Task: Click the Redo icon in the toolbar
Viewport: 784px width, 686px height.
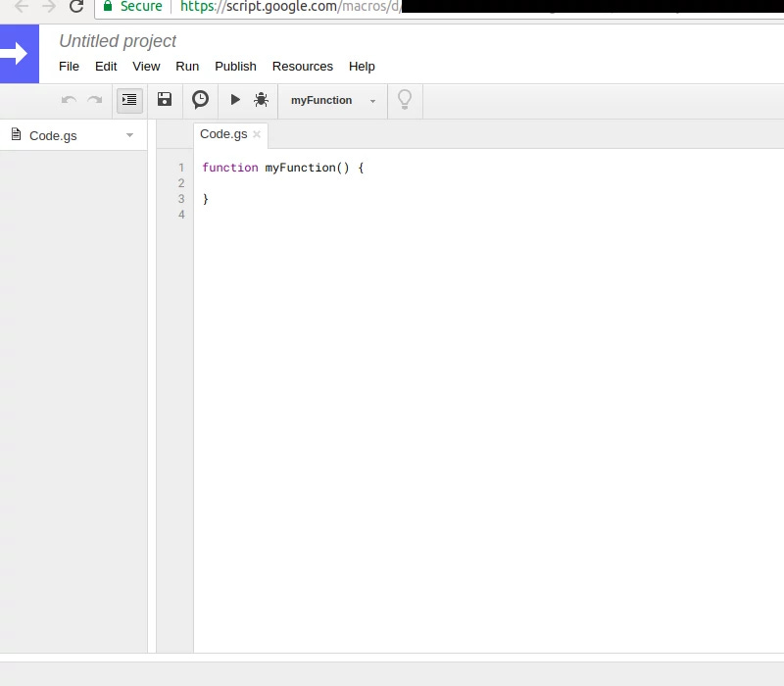Action: tap(94, 99)
